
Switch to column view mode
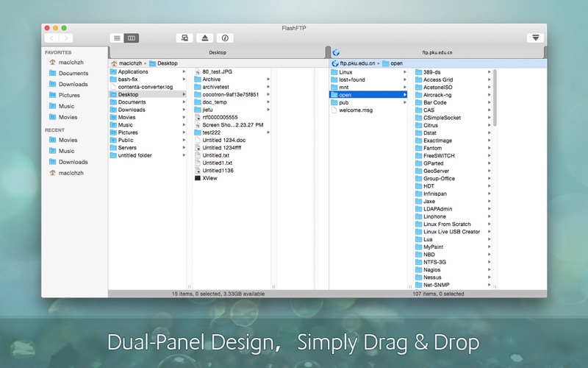click(132, 38)
